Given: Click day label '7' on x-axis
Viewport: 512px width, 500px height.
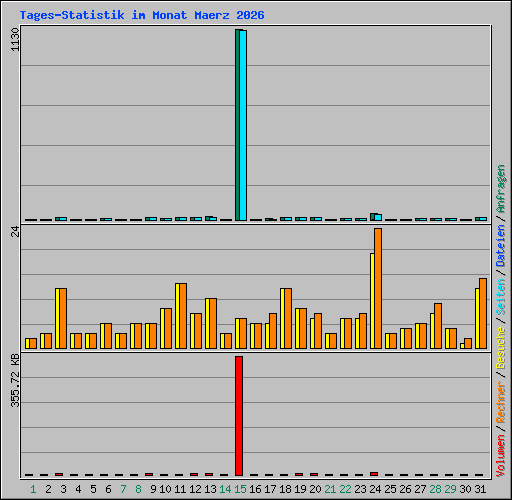Looking at the screenshot, I should pyautogui.click(x=123, y=489).
